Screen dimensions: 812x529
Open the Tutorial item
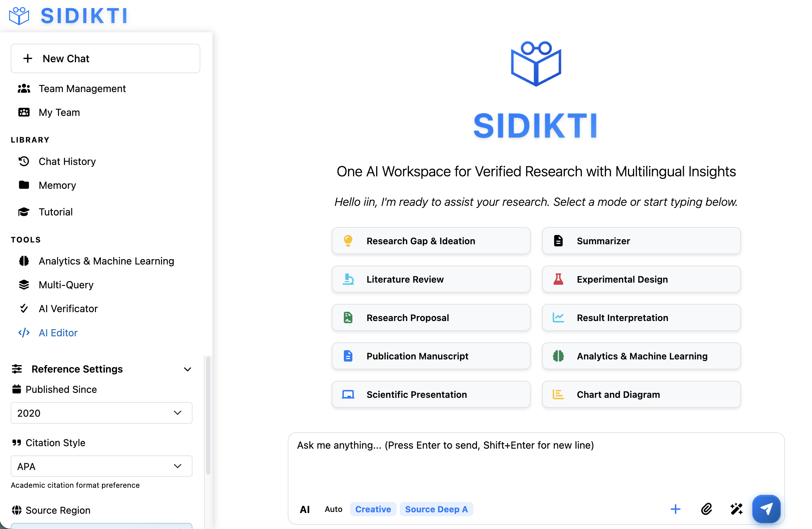pos(56,212)
